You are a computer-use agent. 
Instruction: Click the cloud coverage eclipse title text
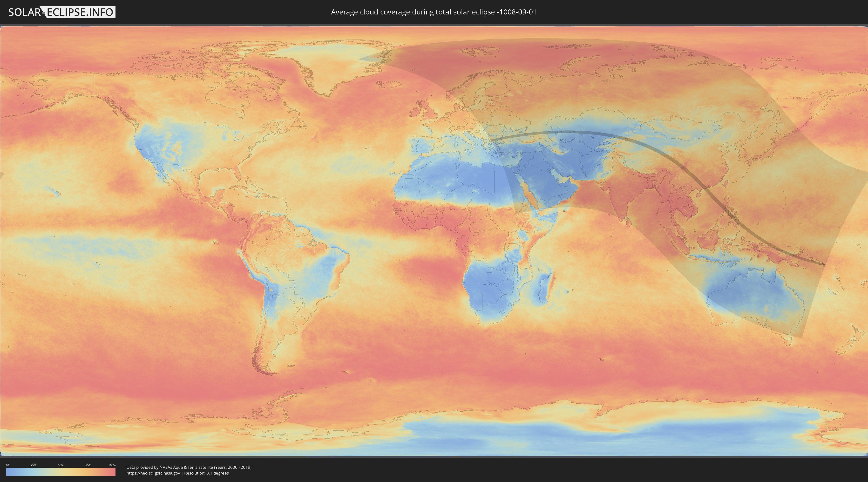[434, 12]
